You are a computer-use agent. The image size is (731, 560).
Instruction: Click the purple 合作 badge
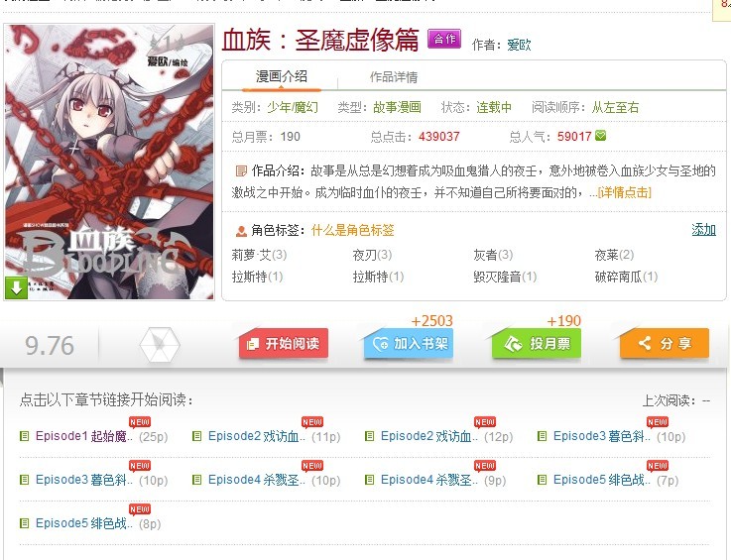click(x=444, y=39)
